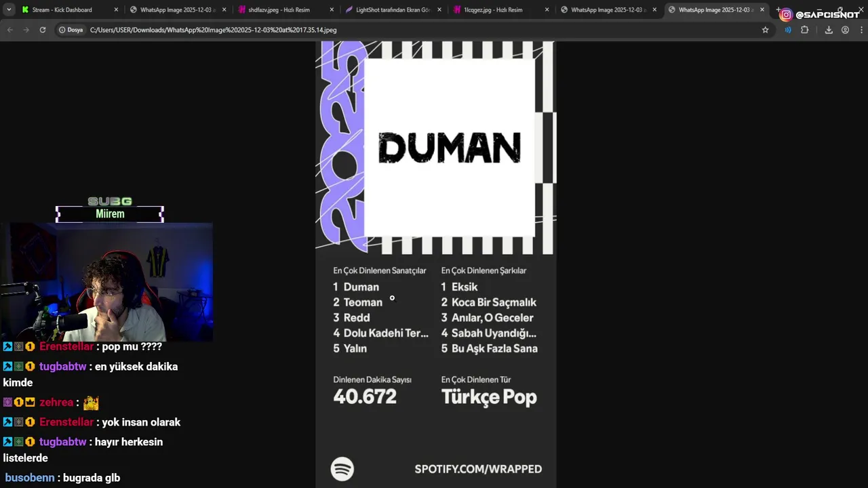Click the En Çok Dinlenen Sanatçılar heading
The width and height of the screenshot is (868, 488).
pyautogui.click(x=380, y=270)
